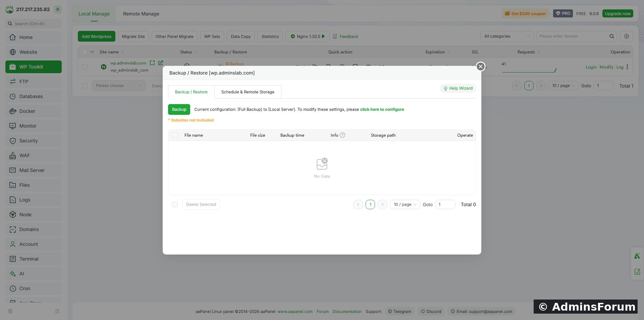The image size is (644, 320).
Task: Click the Website globe icon in sidebar
Action: click(13, 52)
